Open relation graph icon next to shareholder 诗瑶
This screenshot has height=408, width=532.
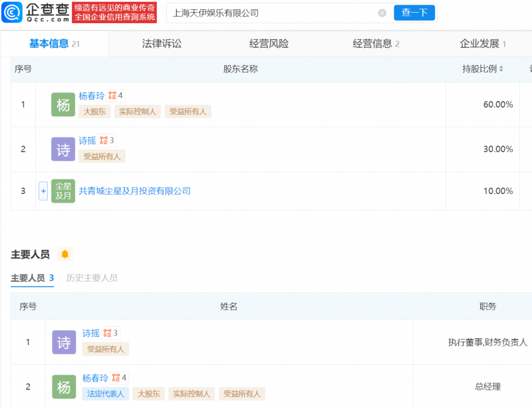[104, 141]
